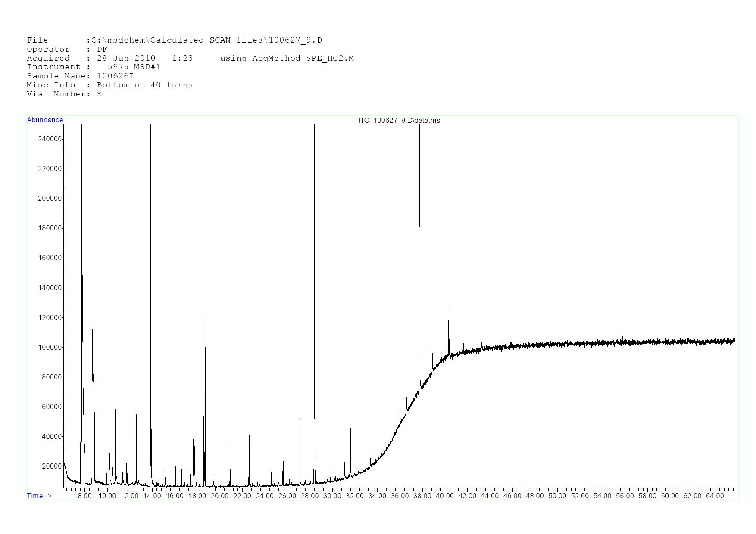Select the 20000 abundance tick label
This screenshot has width=756, height=534.
click(x=52, y=466)
